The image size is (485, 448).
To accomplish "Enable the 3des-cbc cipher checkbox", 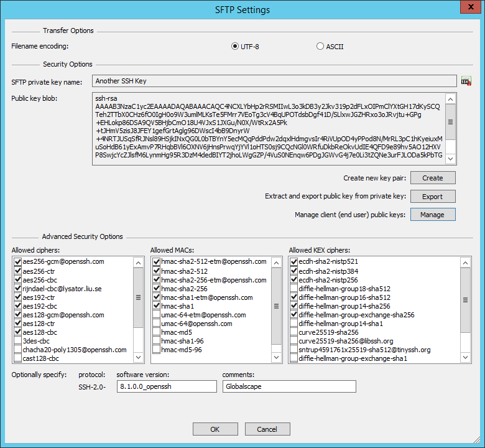I will point(18,341).
